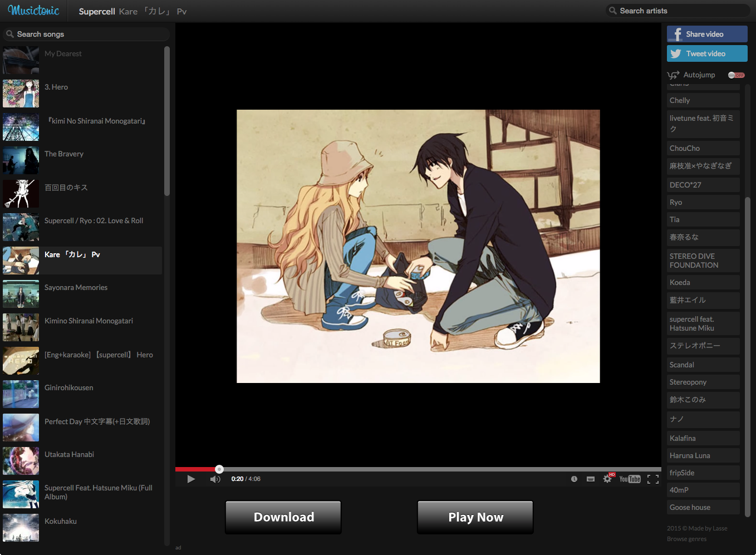This screenshot has height=555, width=756.
Task: Click the Autojump arrow icon
Action: [673, 75]
